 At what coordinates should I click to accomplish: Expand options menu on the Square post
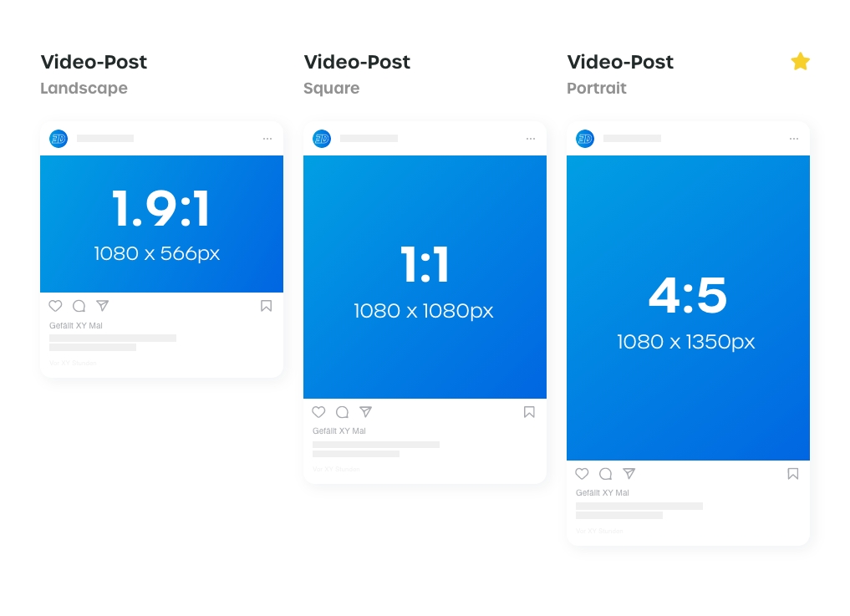531,139
